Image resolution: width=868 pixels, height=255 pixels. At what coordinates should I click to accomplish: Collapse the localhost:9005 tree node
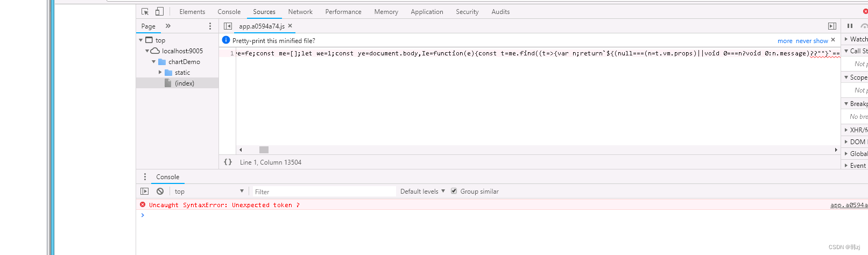pyautogui.click(x=147, y=51)
